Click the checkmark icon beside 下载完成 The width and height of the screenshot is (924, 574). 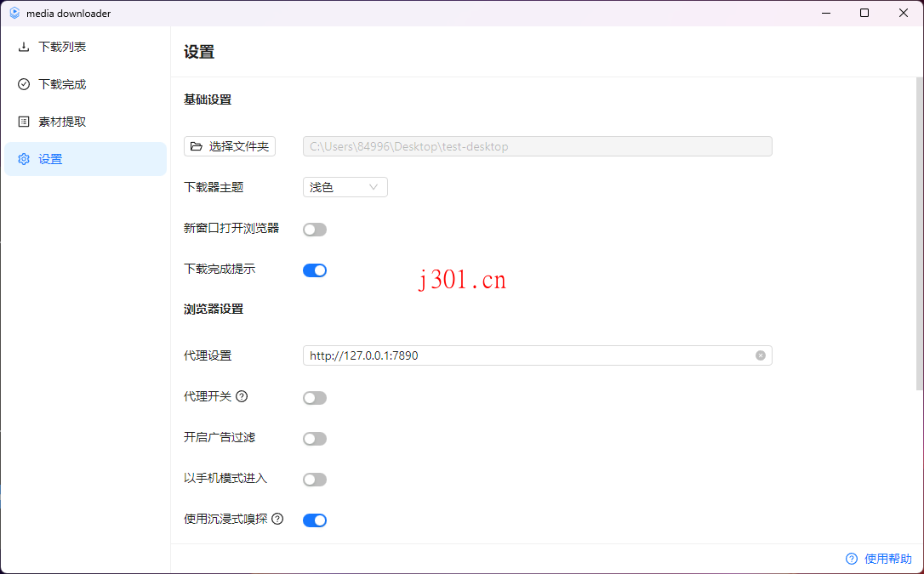point(24,84)
